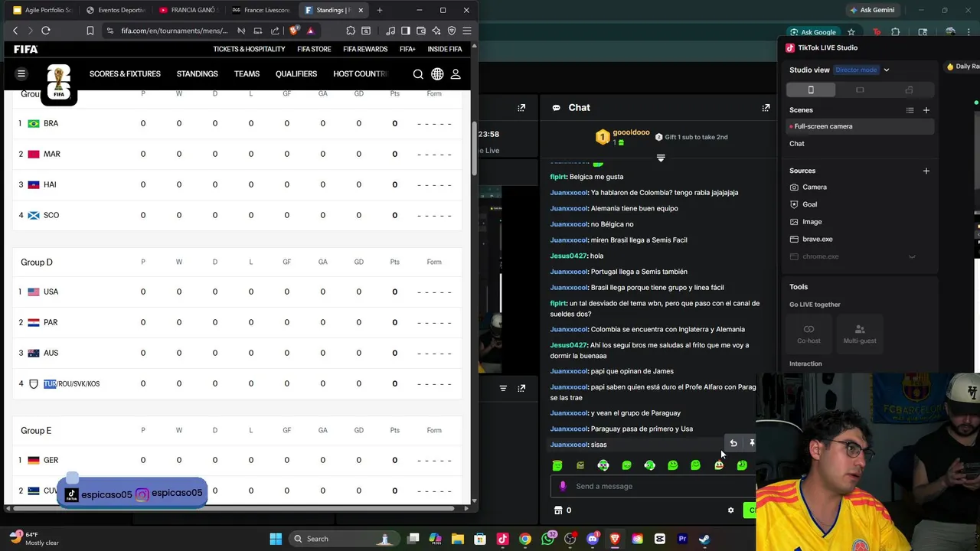Click the Ask Gemini button

coord(871,10)
